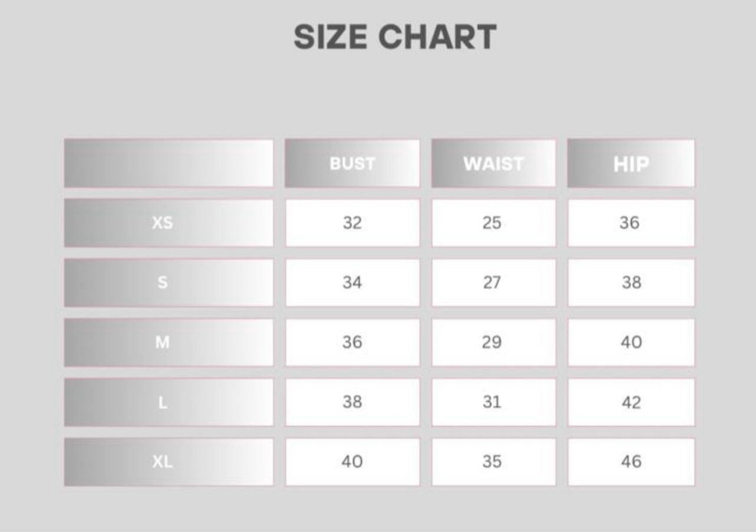Viewport: 756px width, 532px height.
Task: Click the empty top-left header cell
Action: coord(169,164)
